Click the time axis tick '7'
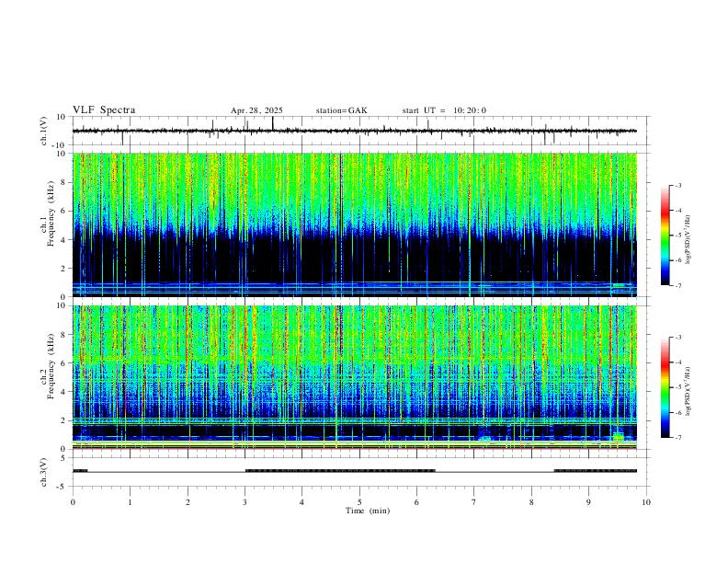This screenshot has width=728, height=563. (474, 502)
